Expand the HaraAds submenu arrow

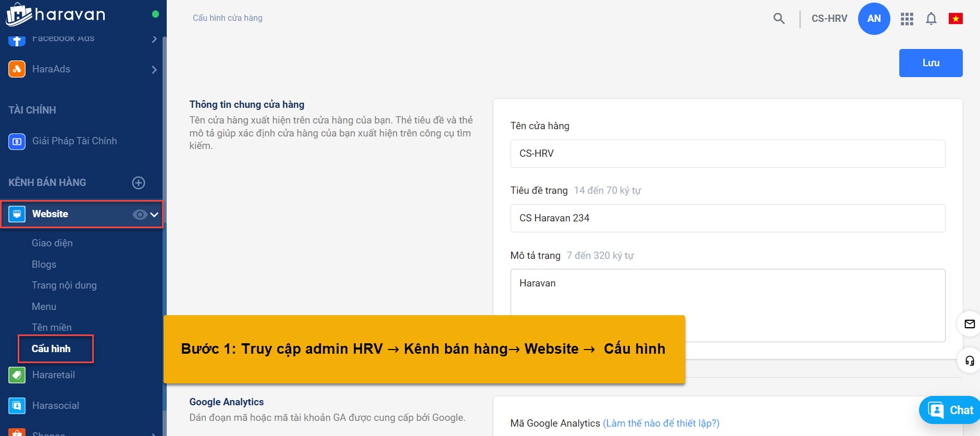tap(154, 69)
